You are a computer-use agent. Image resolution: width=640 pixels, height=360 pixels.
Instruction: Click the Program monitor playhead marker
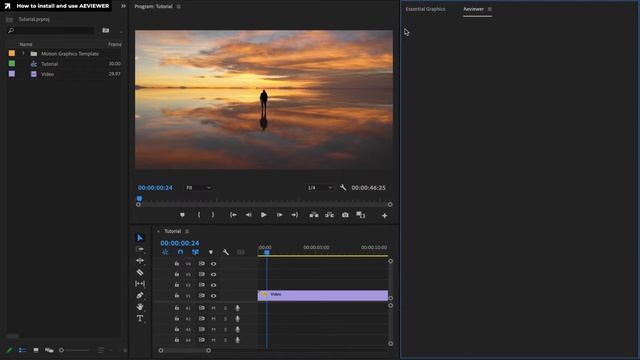coord(139,199)
